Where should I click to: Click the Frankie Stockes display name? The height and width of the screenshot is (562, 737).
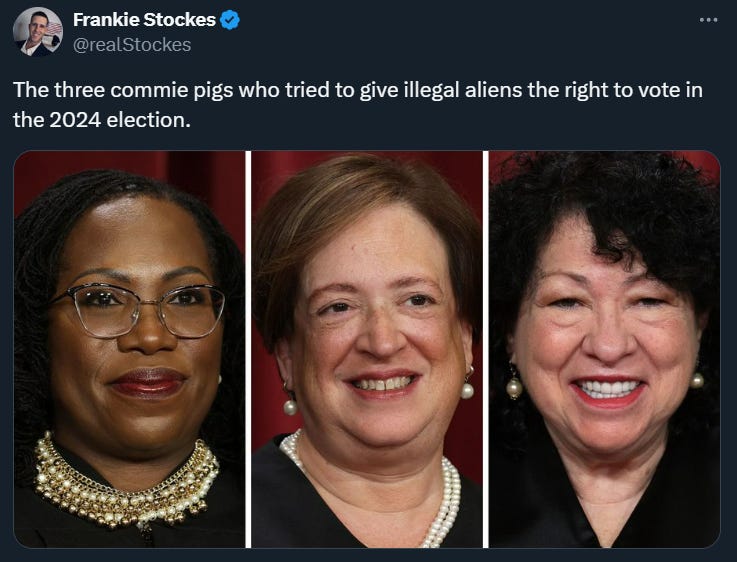144,20
